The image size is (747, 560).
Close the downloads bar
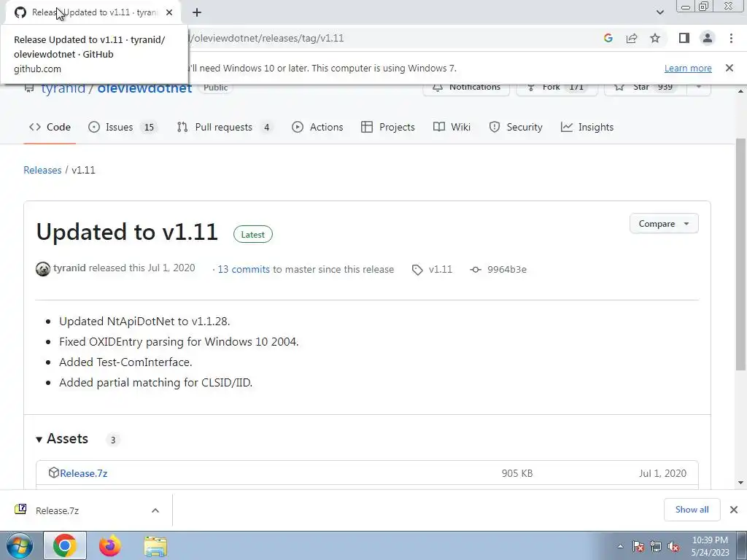[734, 510]
